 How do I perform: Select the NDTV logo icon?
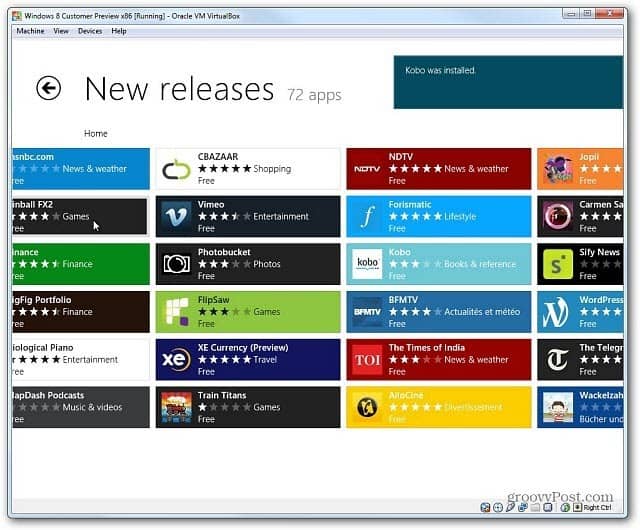tap(367, 169)
